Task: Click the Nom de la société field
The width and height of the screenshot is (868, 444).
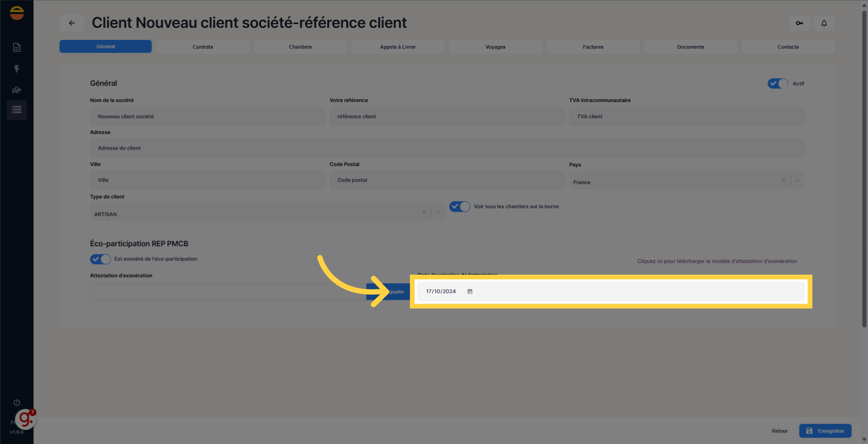Action: pyautogui.click(x=207, y=116)
